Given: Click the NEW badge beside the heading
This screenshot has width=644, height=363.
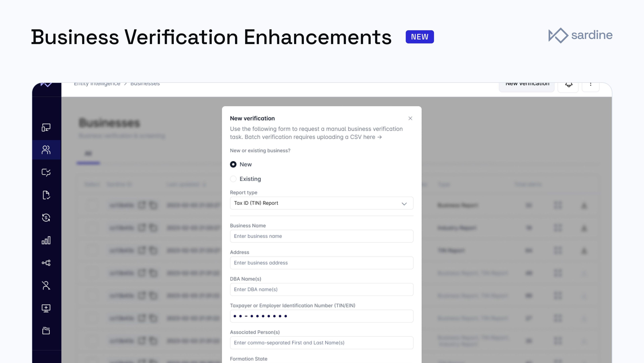Looking at the screenshot, I should 420,37.
